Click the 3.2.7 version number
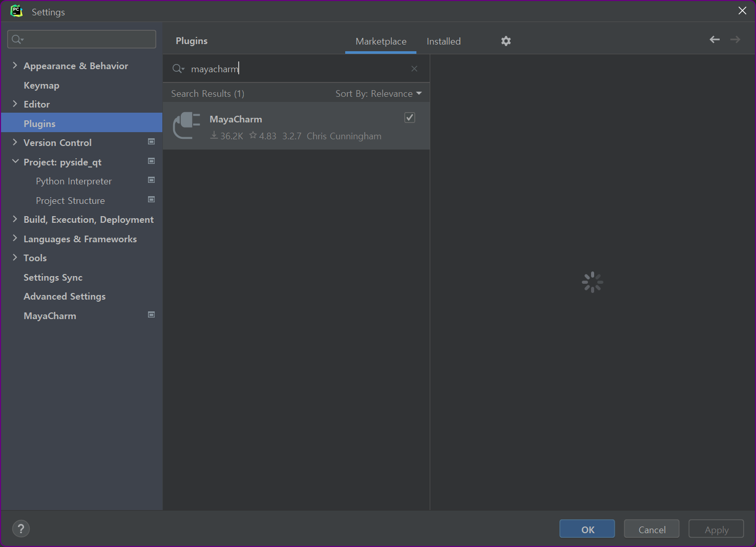 [292, 136]
